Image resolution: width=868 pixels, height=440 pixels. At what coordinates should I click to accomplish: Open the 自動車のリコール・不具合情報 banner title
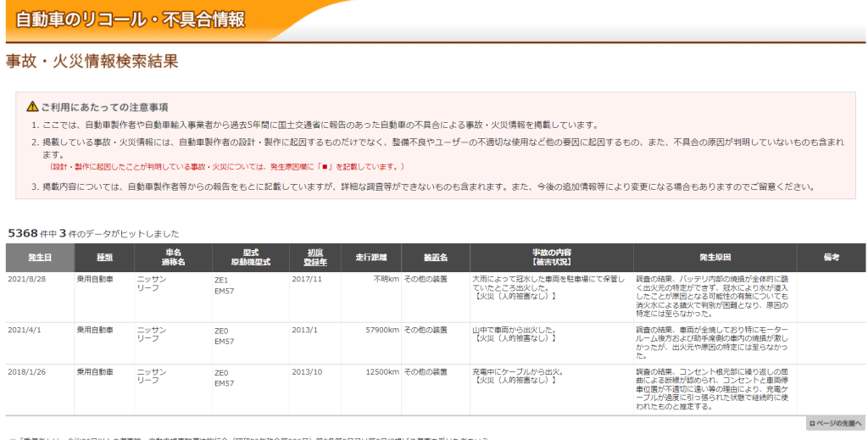131,19
